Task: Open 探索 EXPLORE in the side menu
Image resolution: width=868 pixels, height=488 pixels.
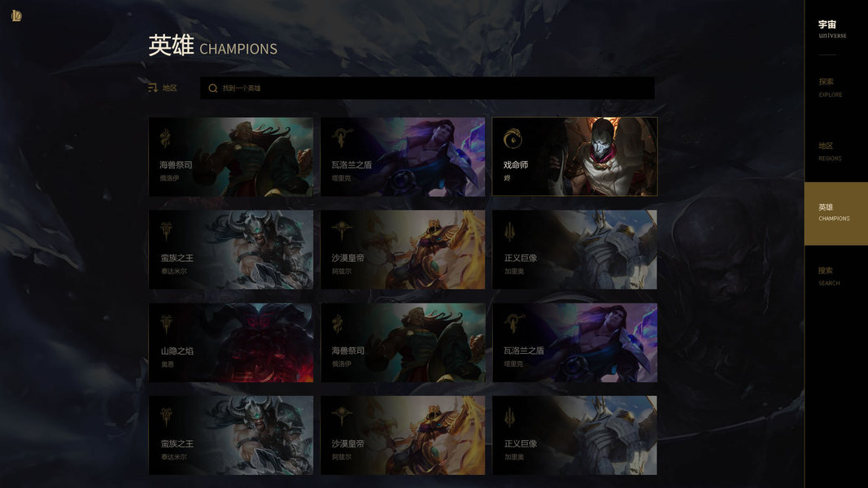Action: click(831, 87)
